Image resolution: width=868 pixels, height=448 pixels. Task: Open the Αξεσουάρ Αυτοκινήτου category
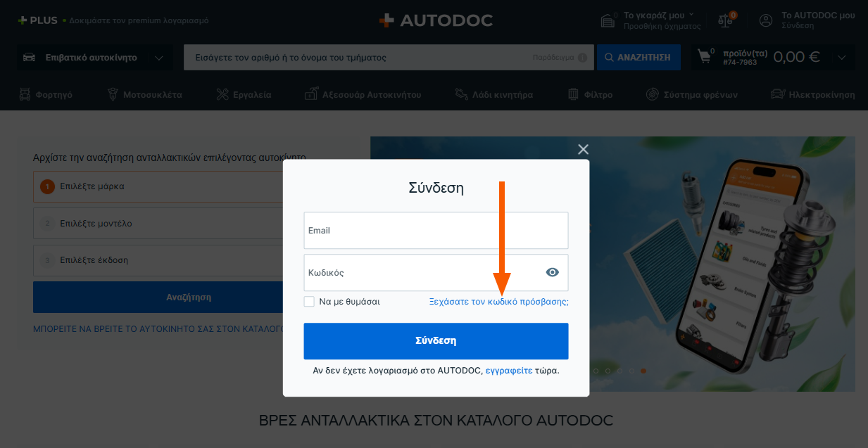pos(363,94)
